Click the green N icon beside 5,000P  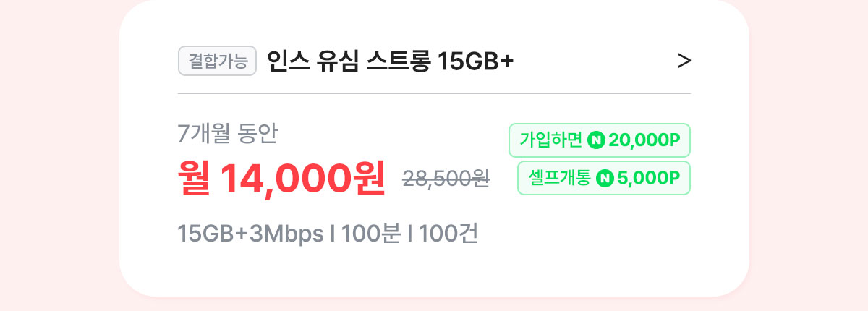click(x=605, y=178)
